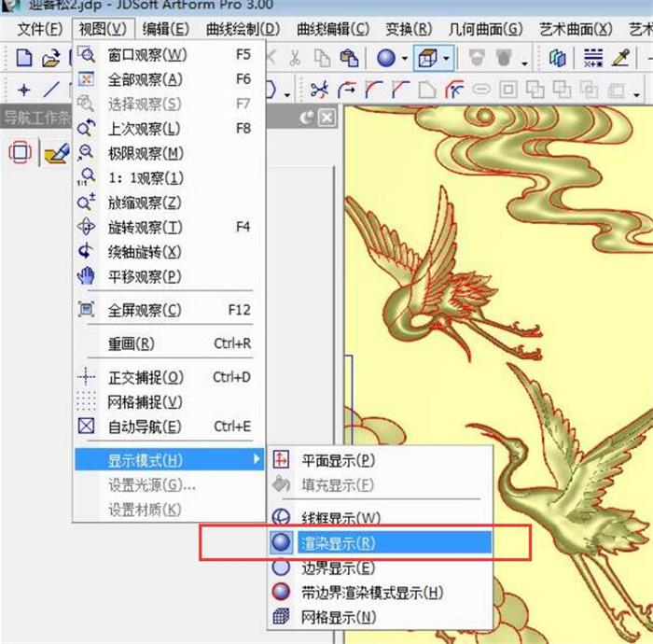Click the full screen view menu icon
The height and width of the screenshot is (644, 653).
pos(86,310)
